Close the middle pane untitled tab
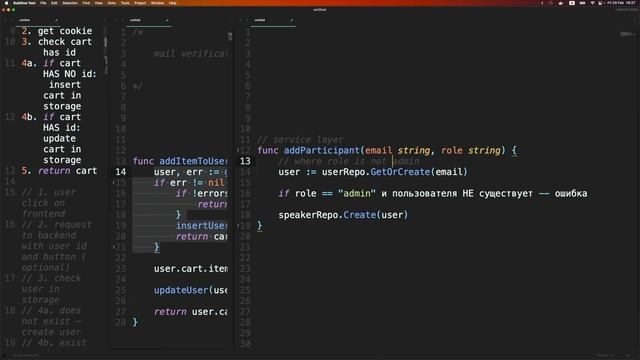This screenshot has width=640, height=360. [167, 20]
